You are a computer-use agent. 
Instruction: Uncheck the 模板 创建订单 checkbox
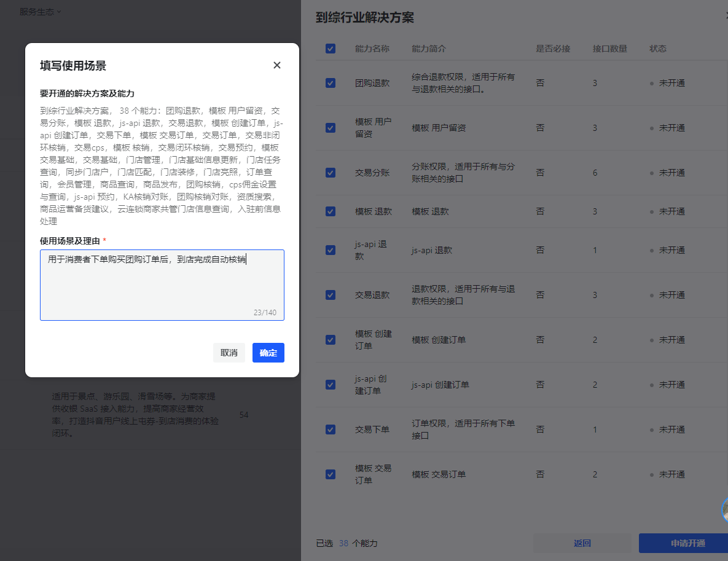click(x=331, y=340)
